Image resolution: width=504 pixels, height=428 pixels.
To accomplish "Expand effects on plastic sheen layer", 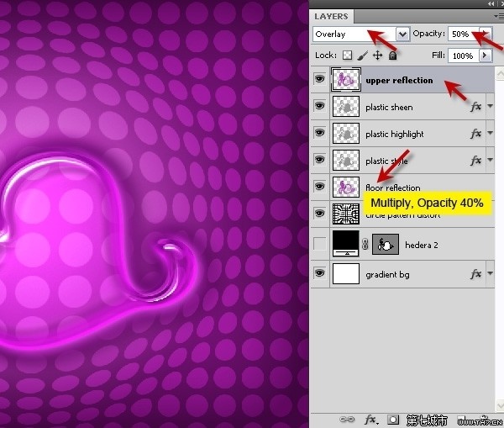I will click(x=491, y=108).
